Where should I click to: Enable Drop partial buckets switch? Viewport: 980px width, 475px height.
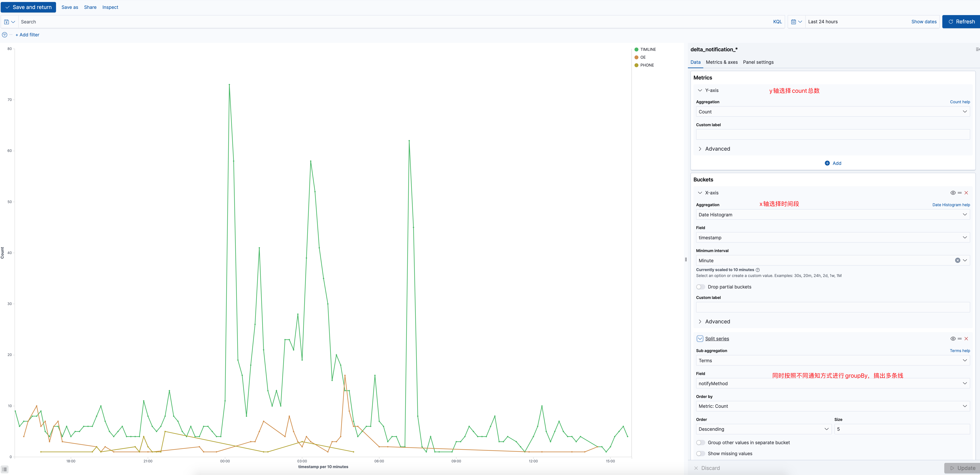tap(700, 287)
